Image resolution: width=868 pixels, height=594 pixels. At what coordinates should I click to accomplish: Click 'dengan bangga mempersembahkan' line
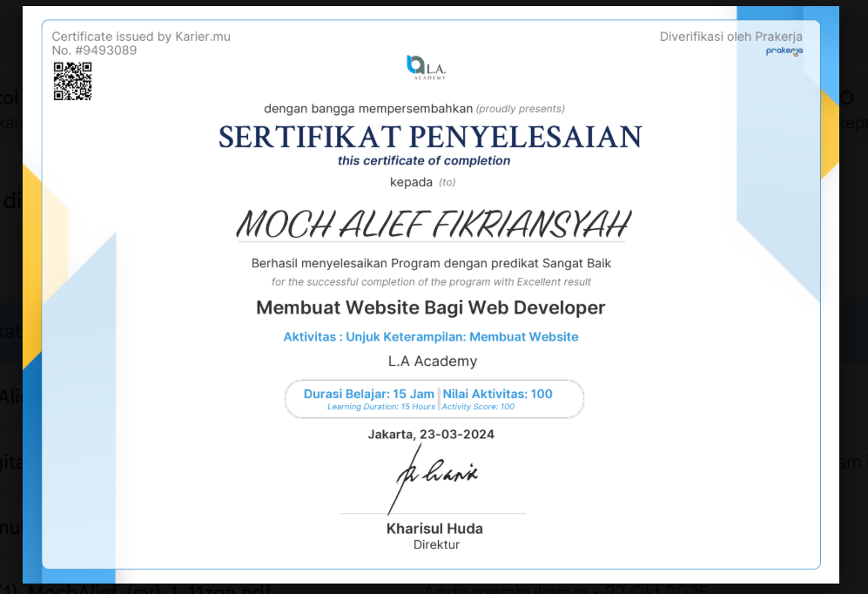pos(368,109)
